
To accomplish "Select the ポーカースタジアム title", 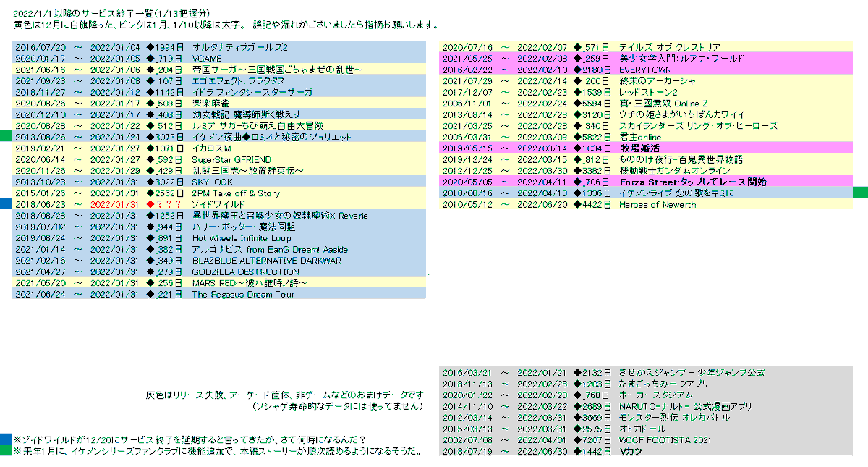I will coord(656,395).
